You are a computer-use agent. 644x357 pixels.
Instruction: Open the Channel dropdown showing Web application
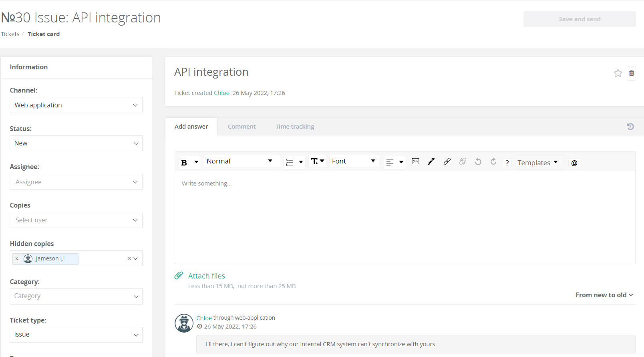click(76, 105)
